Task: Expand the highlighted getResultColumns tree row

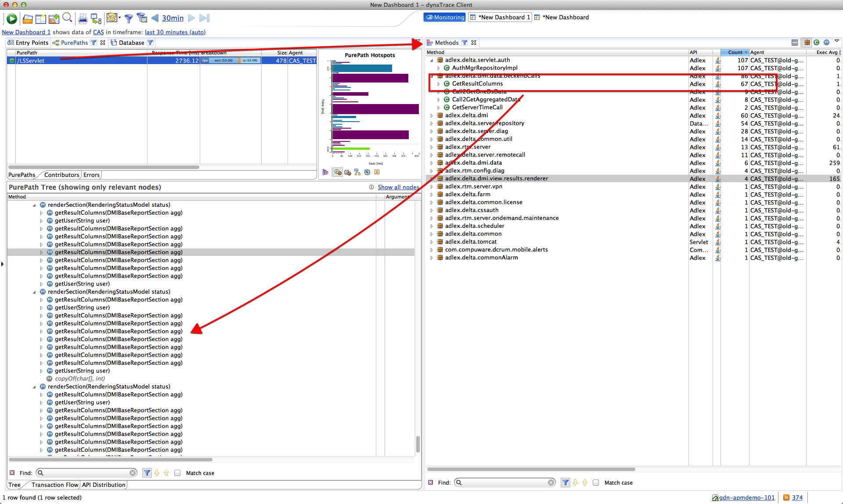Action: click(42, 252)
